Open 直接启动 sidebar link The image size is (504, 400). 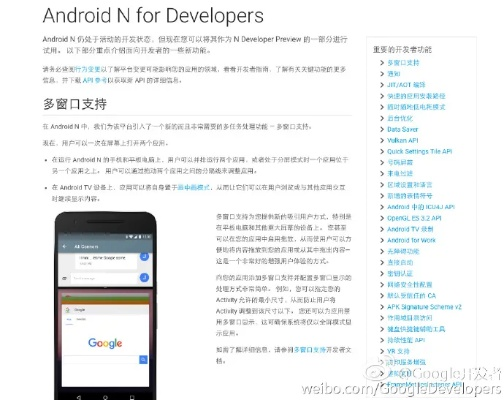(400, 262)
